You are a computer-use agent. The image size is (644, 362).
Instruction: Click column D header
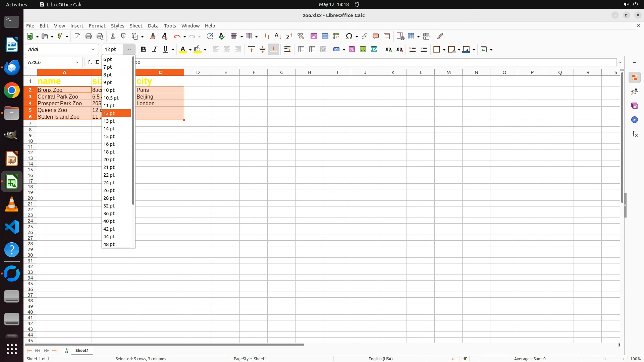point(198,72)
